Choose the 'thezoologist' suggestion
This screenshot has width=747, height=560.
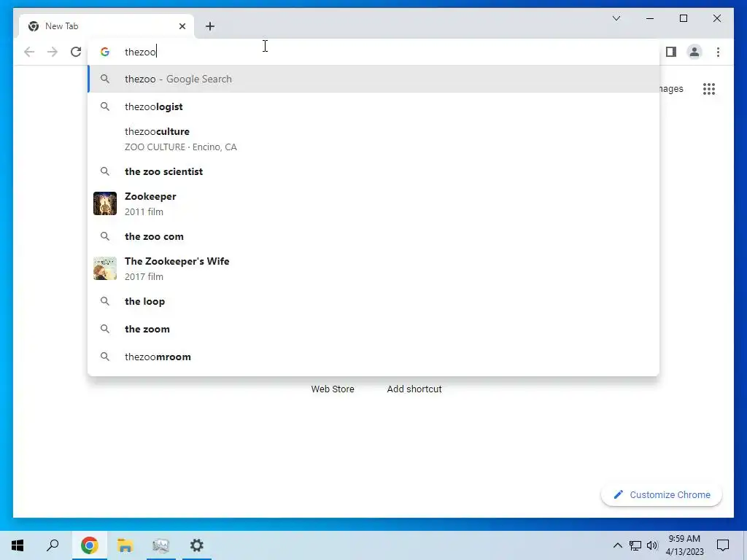click(373, 106)
